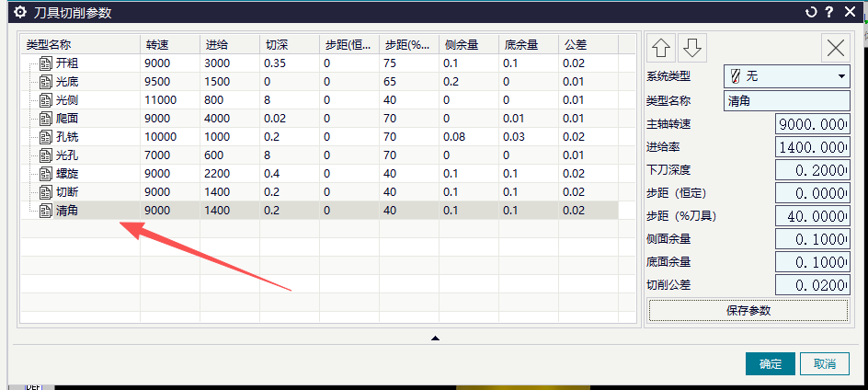Click side allowance 0.2 in 光底 row

(451, 82)
